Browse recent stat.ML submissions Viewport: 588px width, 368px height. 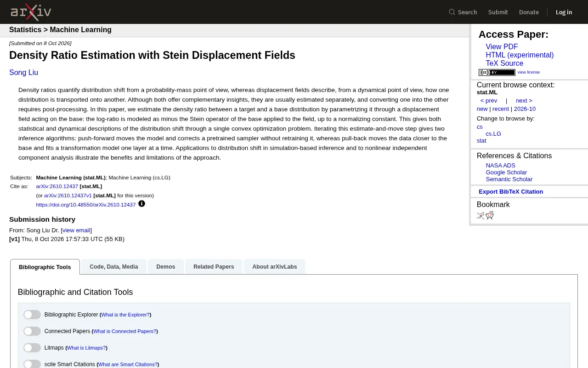[501, 109]
